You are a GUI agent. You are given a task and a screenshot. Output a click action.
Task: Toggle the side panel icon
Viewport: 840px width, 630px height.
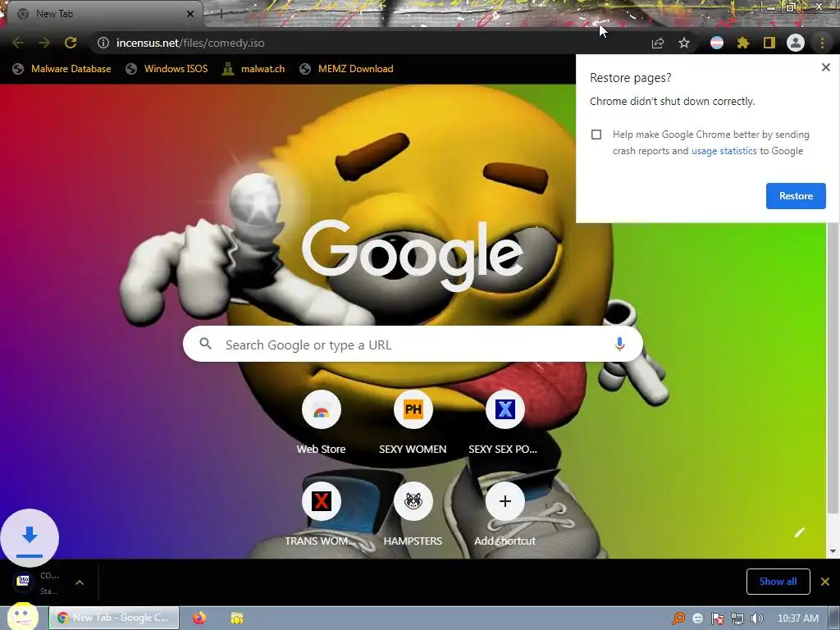click(769, 43)
